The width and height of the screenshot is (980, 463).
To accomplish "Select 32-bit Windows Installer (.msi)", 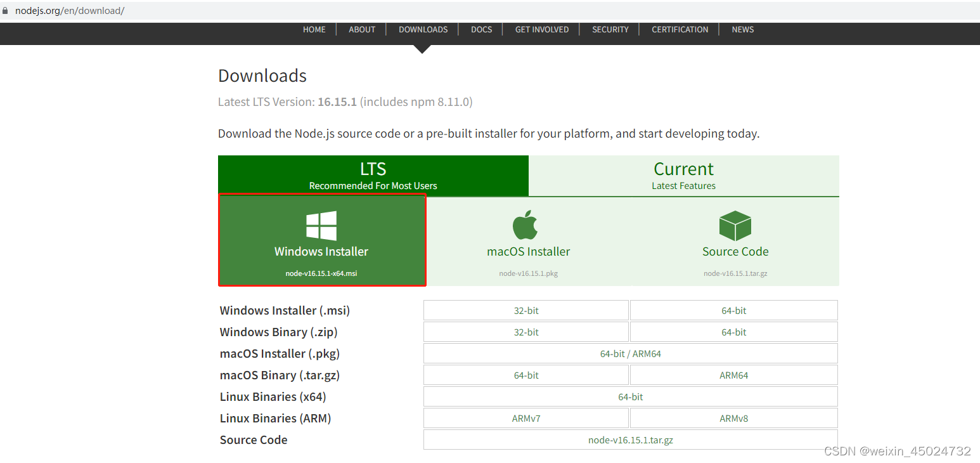I will click(x=526, y=311).
